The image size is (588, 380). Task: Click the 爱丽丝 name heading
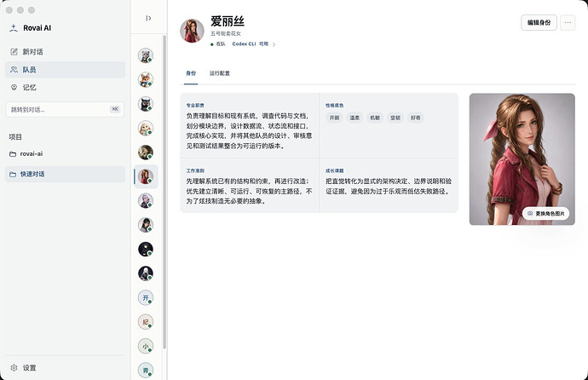point(228,21)
